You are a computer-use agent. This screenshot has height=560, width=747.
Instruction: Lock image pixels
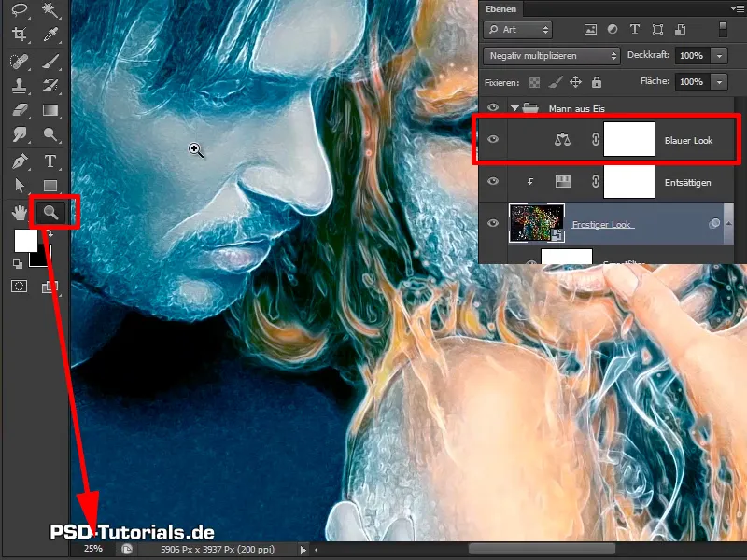pos(555,82)
